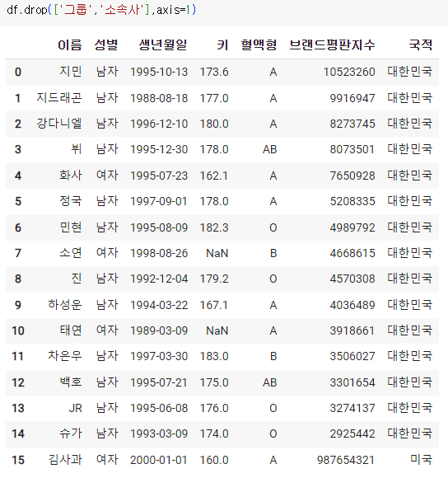Select the 생년월일 column header

pos(163,45)
